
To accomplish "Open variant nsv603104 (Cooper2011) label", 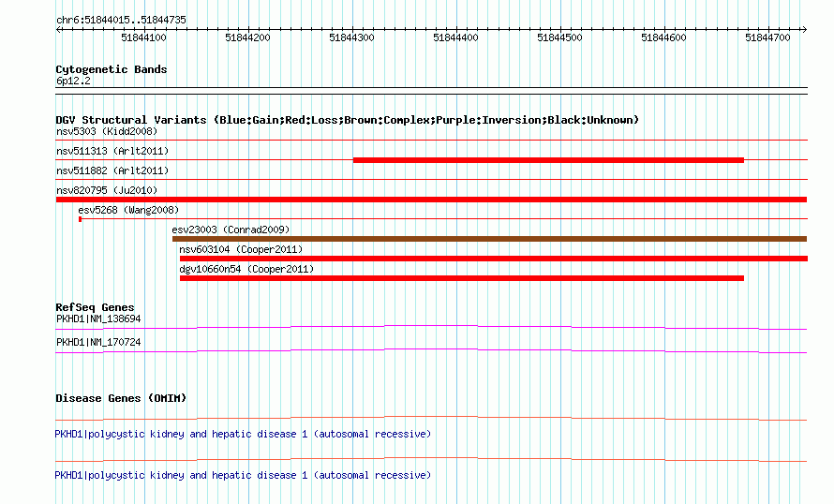I will [241, 250].
